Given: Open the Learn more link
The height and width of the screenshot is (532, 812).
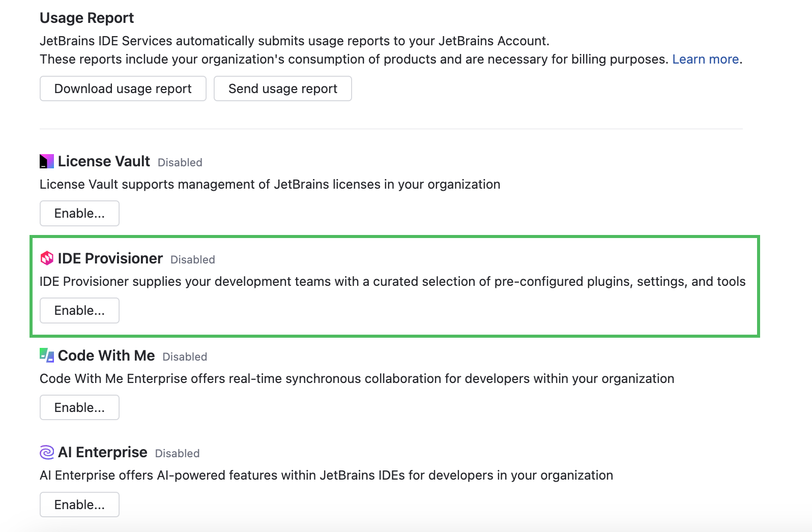Looking at the screenshot, I should [x=705, y=60].
